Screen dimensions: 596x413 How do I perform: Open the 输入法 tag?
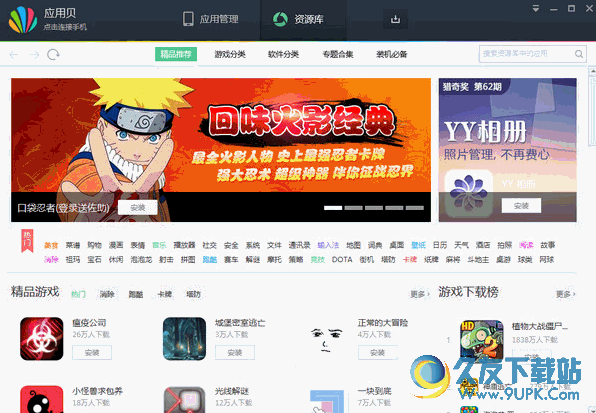point(328,245)
